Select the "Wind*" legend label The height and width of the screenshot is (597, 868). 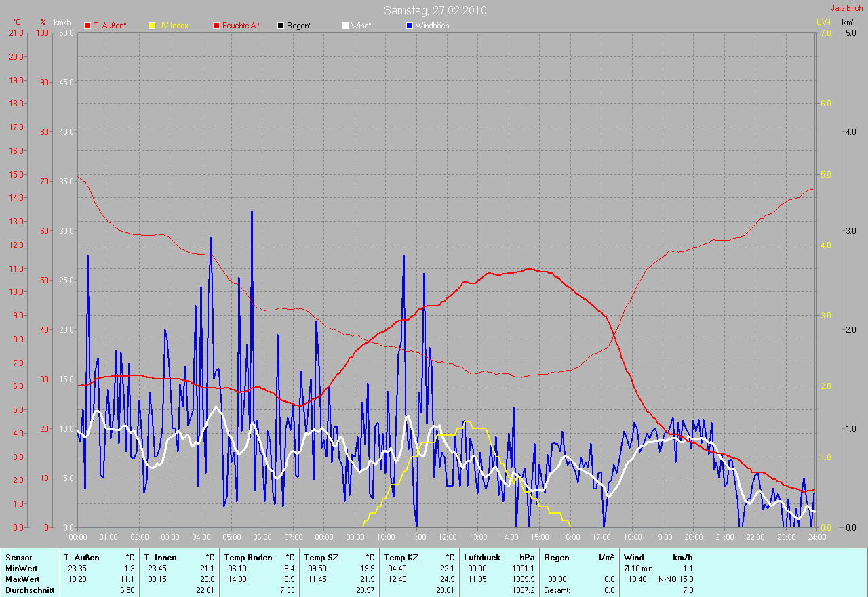(361, 26)
